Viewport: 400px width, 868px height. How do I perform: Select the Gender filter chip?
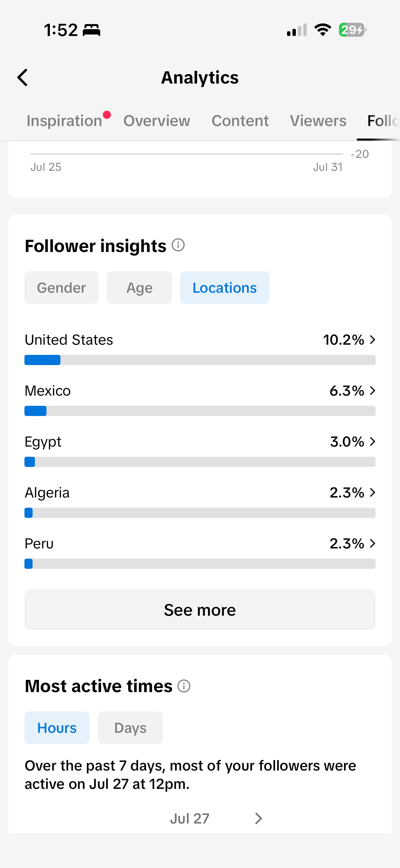tap(61, 288)
